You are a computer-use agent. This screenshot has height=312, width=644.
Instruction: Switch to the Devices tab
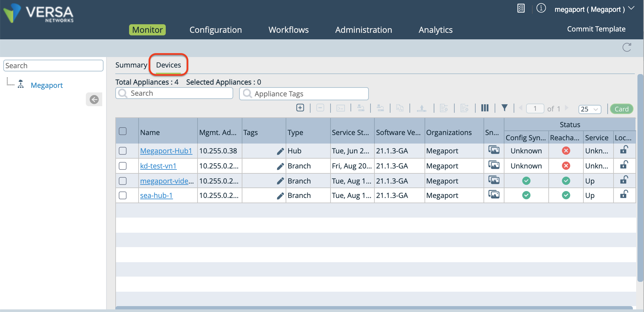pyautogui.click(x=168, y=65)
